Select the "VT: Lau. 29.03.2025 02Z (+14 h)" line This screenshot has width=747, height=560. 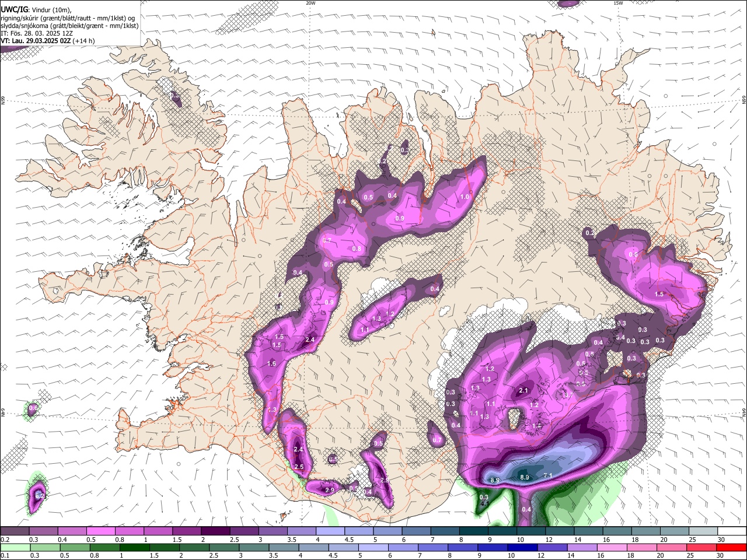pyautogui.click(x=48, y=41)
